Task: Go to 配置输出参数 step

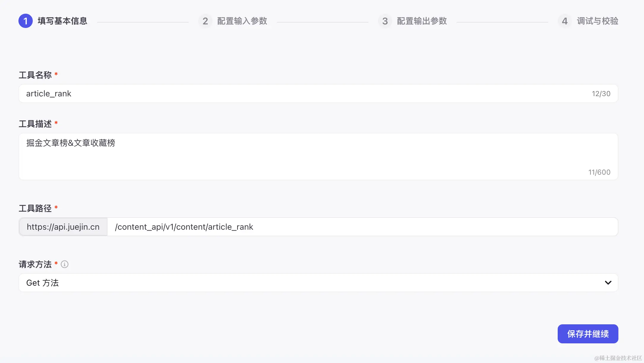Action: tap(422, 21)
